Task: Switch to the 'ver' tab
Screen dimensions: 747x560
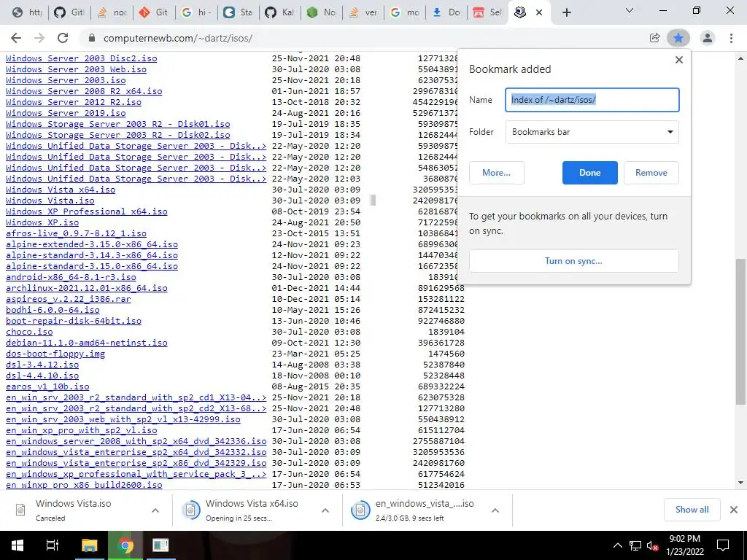Action: click(x=363, y=12)
